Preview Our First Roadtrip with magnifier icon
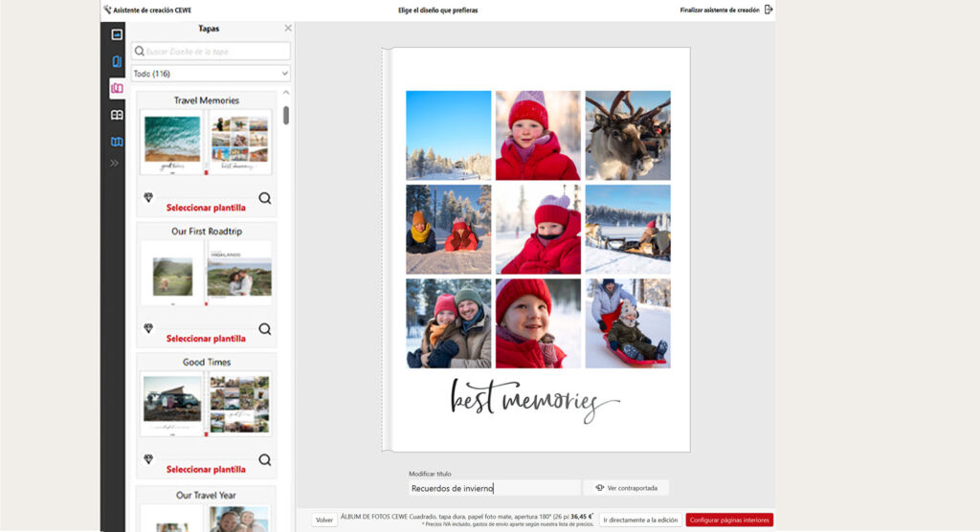This screenshot has height=532, width=980. pyautogui.click(x=265, y=329)
